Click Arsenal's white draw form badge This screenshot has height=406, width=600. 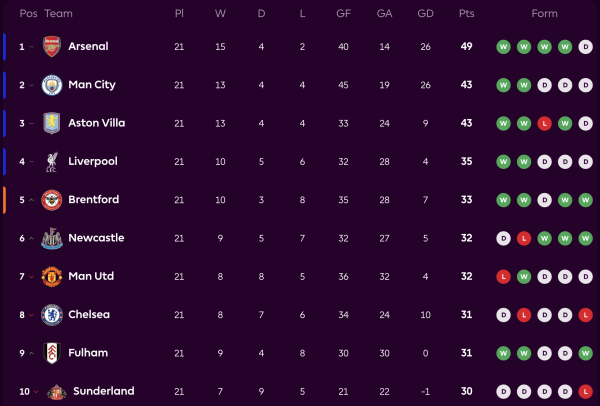pos(583,47)
